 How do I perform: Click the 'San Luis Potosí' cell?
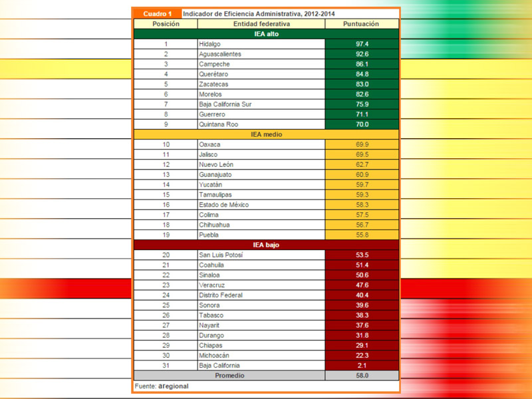(261, 255)
